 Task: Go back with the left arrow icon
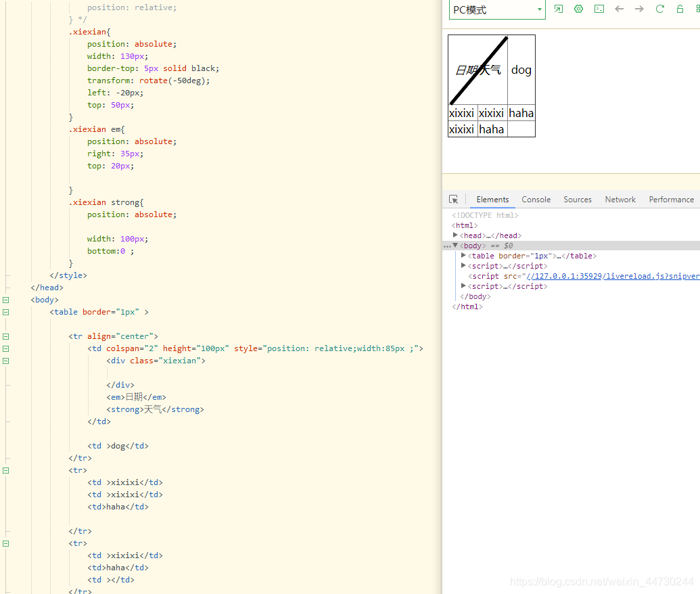click(620, 9)
